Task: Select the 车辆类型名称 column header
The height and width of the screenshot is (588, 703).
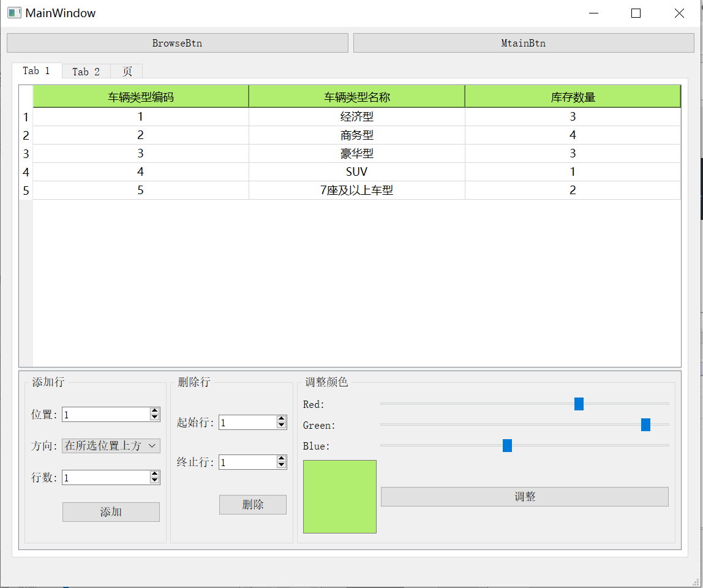Action: click(357, 96)
